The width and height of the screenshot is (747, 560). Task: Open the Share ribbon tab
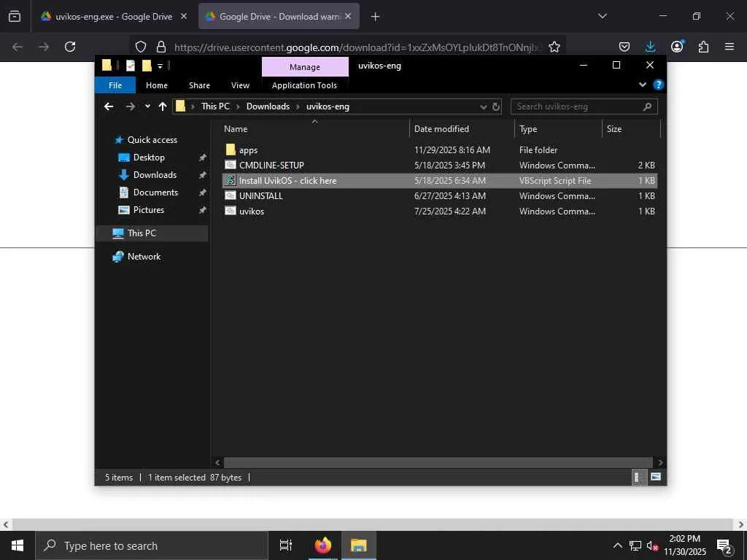199,85
